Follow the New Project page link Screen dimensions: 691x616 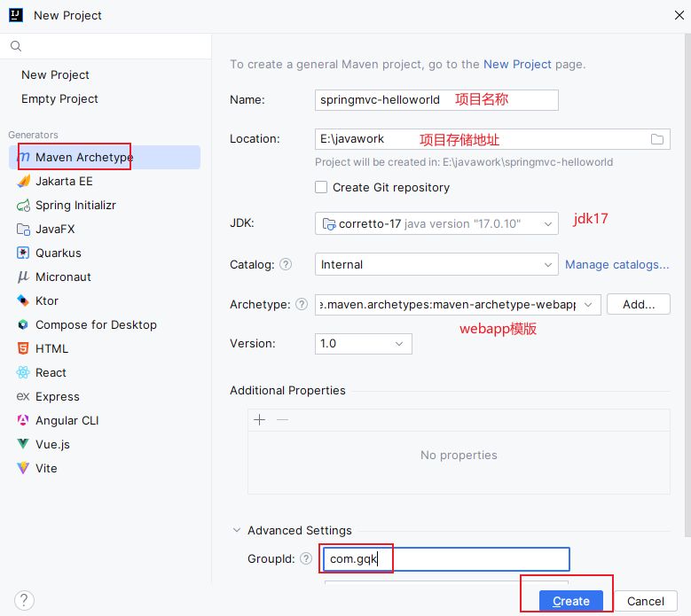tap(517, 65)
